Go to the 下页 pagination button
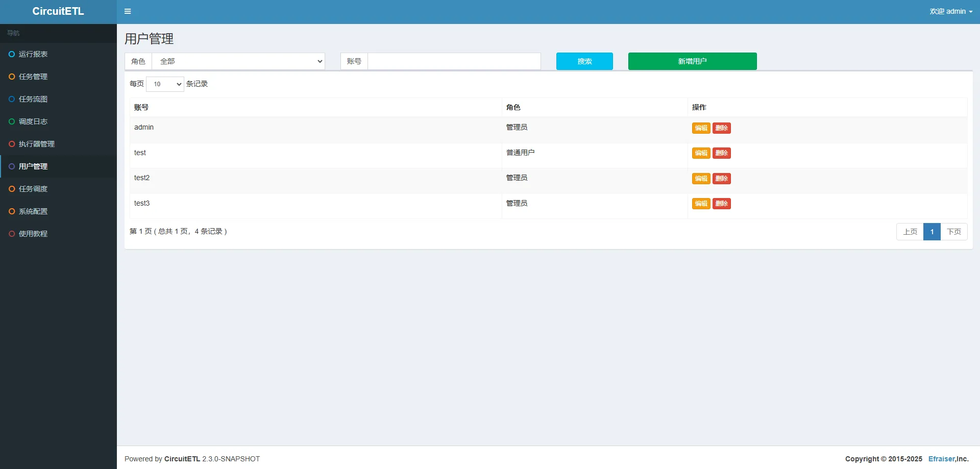The width and height of the screenshot is (980, 469). (x=953, y=232)
